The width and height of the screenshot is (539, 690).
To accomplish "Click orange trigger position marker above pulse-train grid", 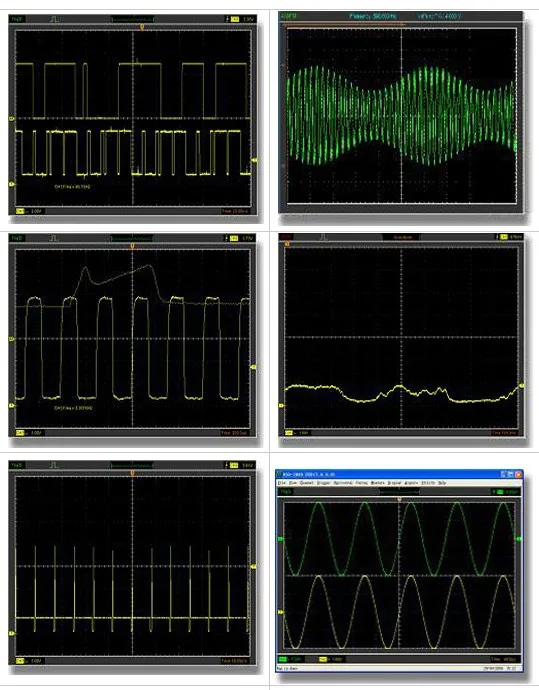I will click(x=142, y=27).
